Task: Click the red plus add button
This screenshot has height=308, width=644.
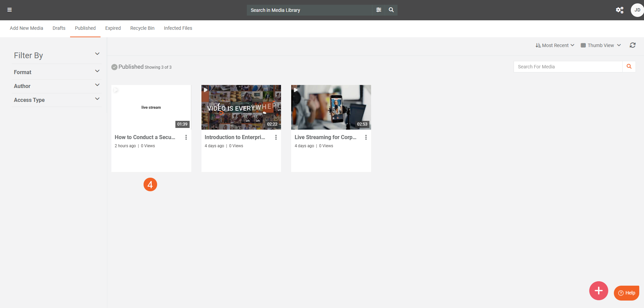Action: (598, 290)
